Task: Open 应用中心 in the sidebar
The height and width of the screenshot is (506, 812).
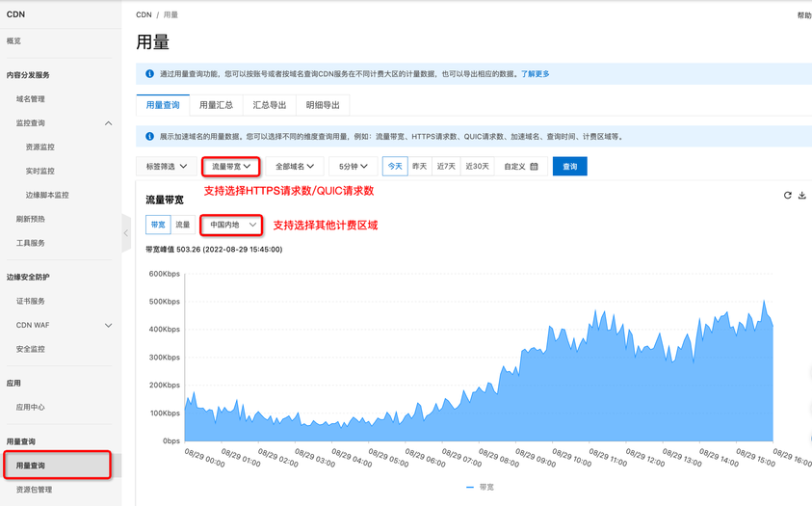Action: 30,407
